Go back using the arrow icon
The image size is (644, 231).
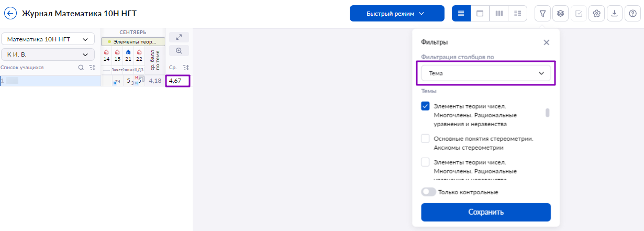point(10,13)
